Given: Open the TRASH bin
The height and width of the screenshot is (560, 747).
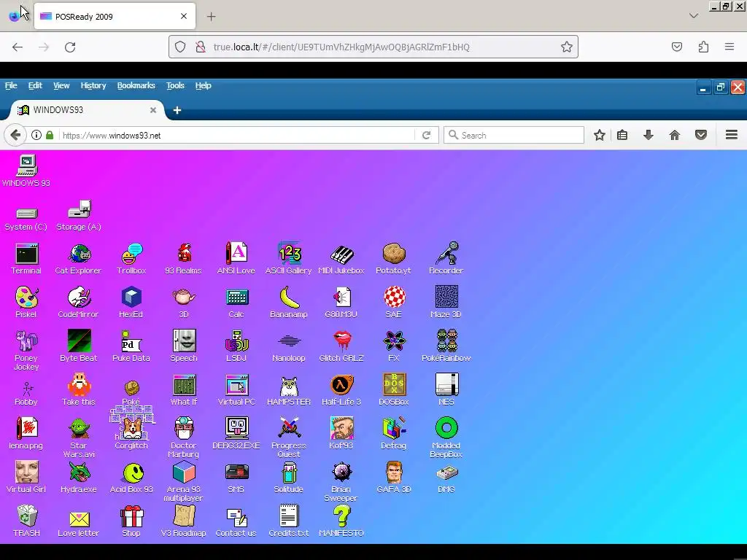Looking at the screenshot, I should pyautogui.click(x=26, y=521).
